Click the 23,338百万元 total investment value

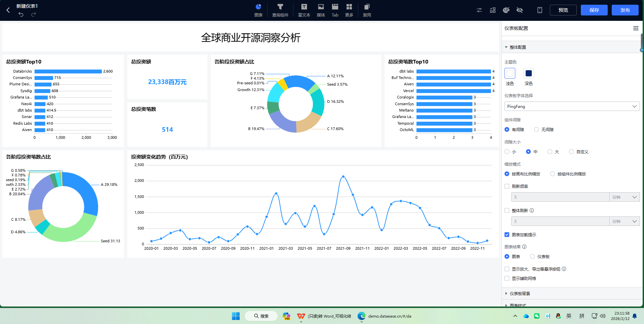[167, 82]
